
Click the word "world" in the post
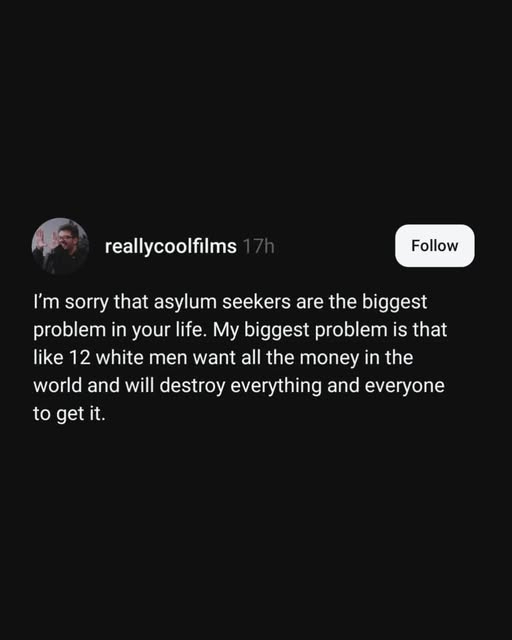[58, 385]
